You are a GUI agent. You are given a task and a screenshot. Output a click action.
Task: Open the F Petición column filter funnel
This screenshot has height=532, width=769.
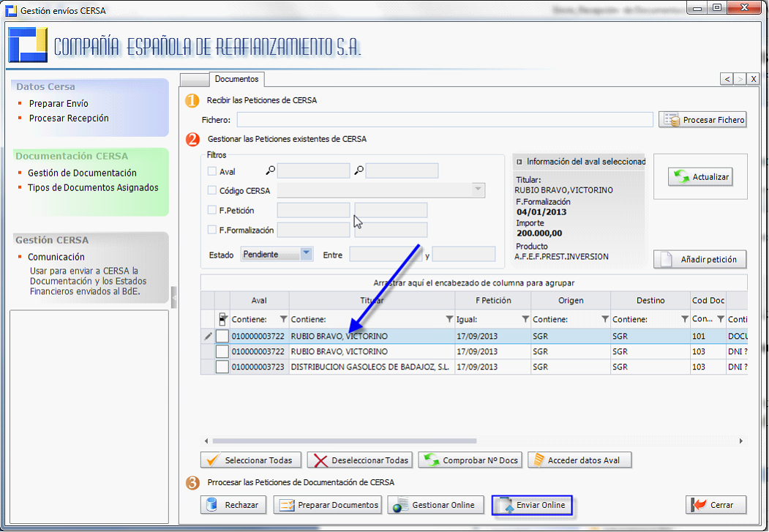click(x=525, y=319)
